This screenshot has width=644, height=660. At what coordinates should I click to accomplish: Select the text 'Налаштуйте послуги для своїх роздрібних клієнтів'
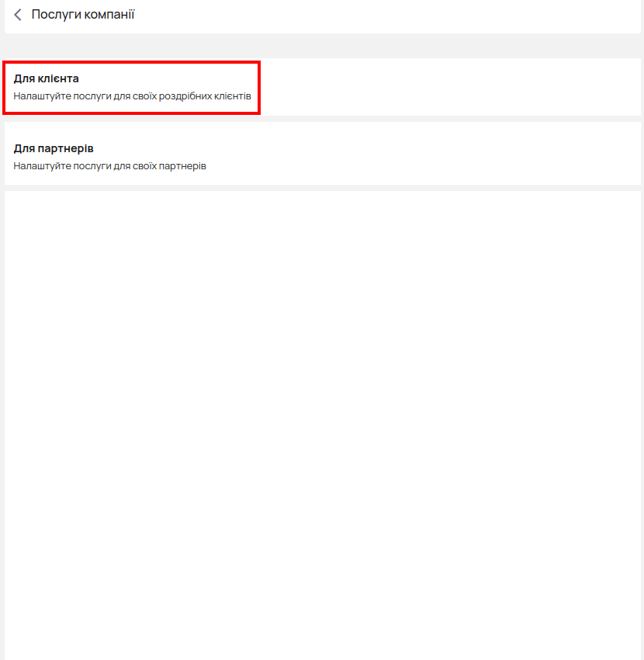[132, 96]
